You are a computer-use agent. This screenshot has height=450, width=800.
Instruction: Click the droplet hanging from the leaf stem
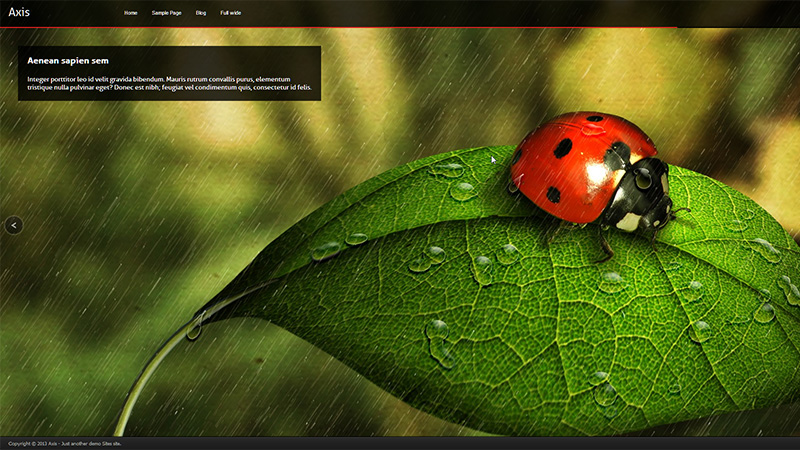coord(195,325)
